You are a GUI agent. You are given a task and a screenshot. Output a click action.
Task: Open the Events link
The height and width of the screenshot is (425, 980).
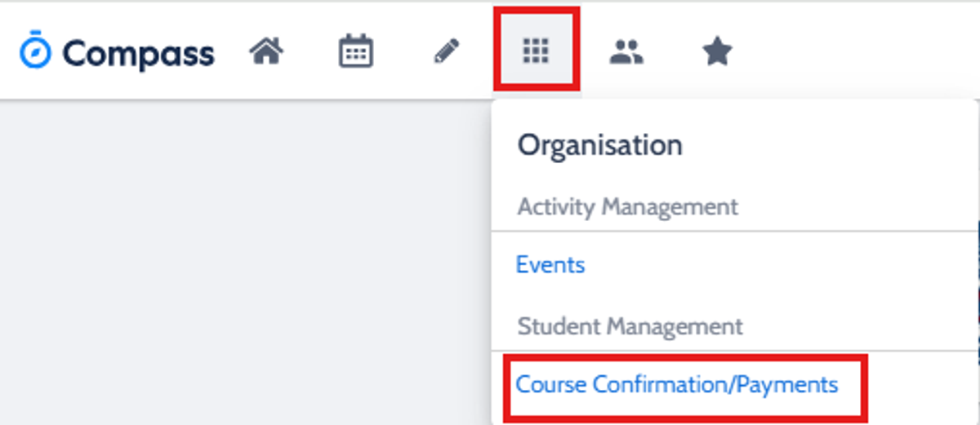pos(550,264)
